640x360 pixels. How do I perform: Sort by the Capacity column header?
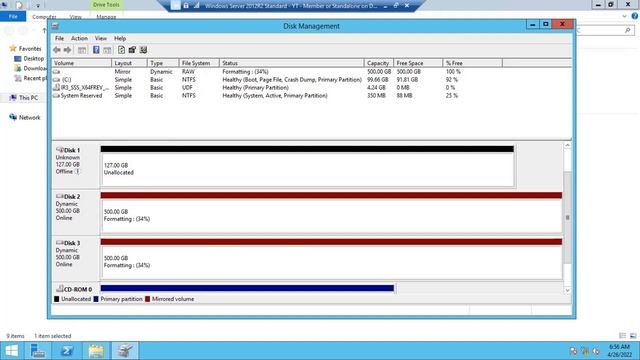(x=378, y=63)
